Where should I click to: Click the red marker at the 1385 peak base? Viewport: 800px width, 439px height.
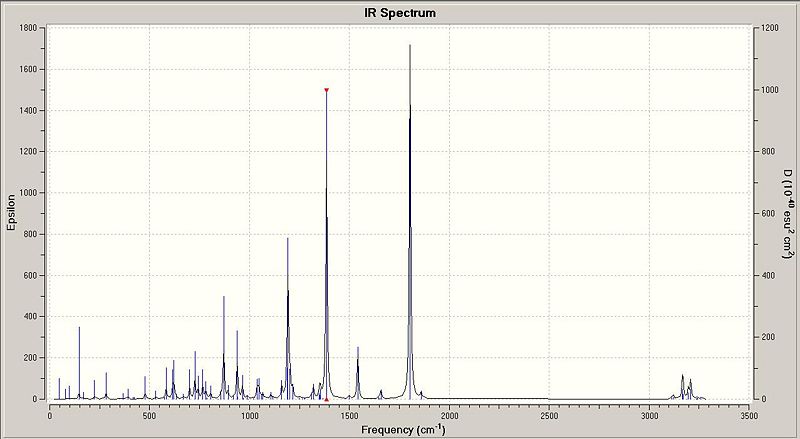click(x=327, y=399)
